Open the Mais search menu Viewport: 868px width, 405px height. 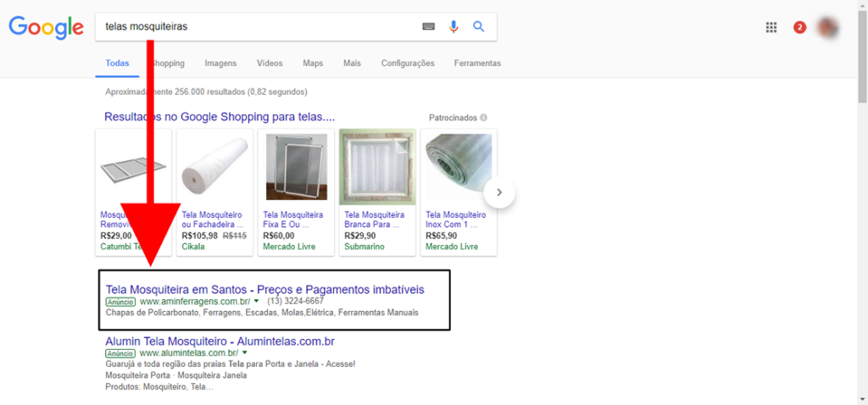click(352, 64)
